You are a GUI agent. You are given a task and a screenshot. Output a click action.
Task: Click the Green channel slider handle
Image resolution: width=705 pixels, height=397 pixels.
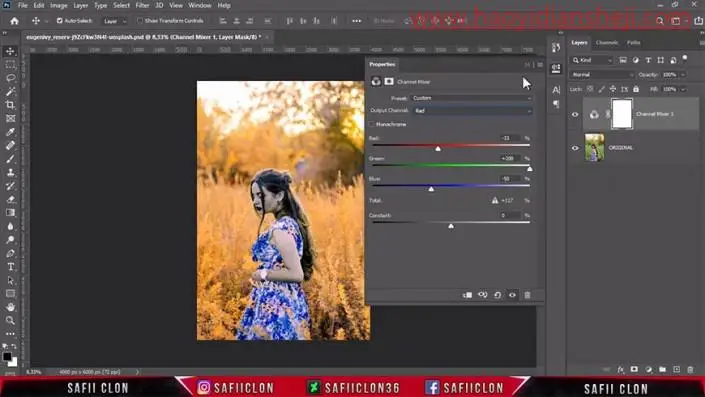530,169
